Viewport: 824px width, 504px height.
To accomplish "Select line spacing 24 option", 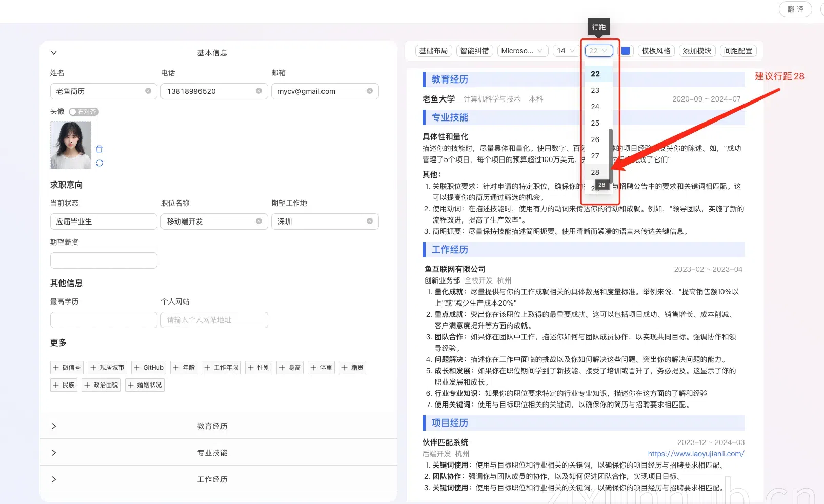I will point(596,107).
